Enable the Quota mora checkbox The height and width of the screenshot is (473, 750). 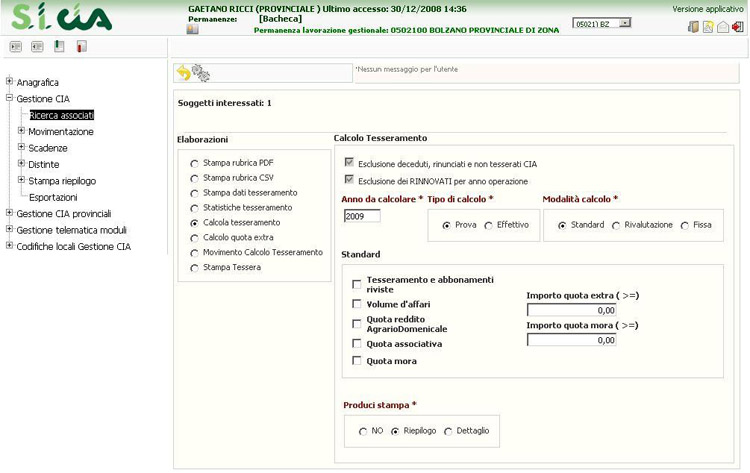point(356,361)
